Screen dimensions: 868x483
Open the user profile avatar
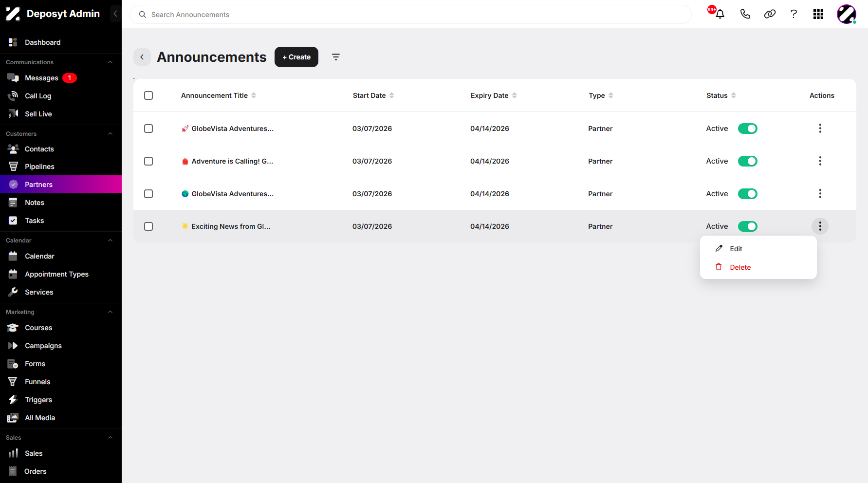847,14
